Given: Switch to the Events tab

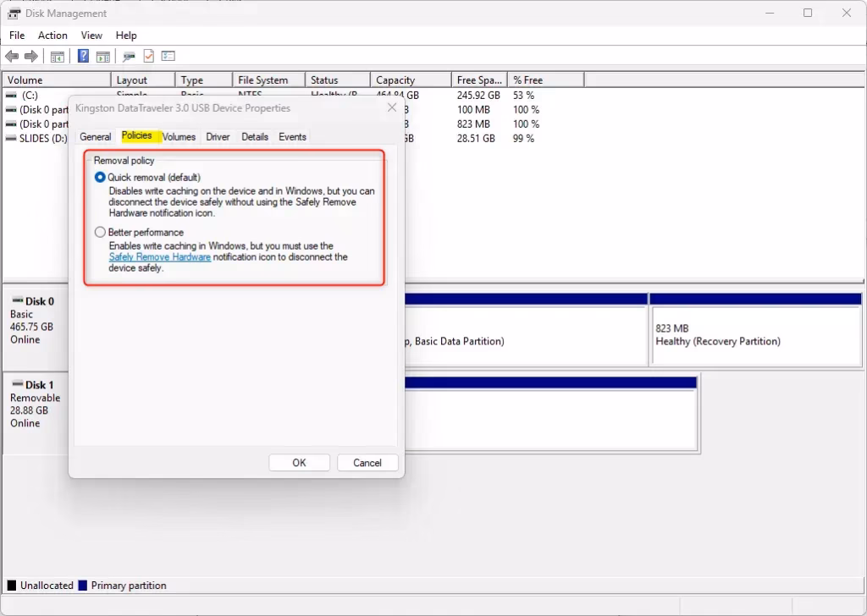Looking at the screenshot, I should (292, 136).
